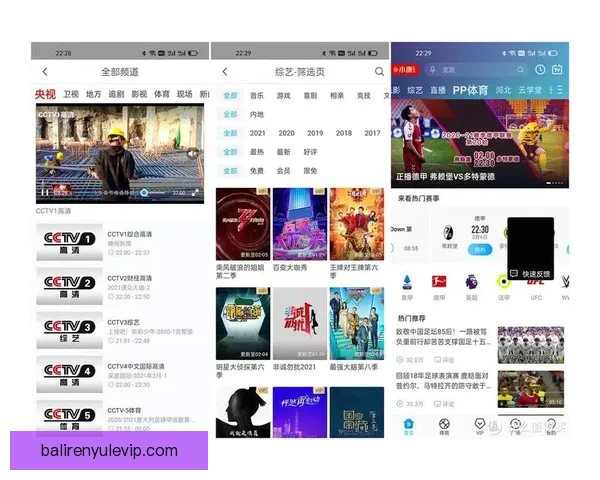The image size is (600, 480).
Task: Open the 体育 tab in 全部频道
Action: (x=162, y=94)
